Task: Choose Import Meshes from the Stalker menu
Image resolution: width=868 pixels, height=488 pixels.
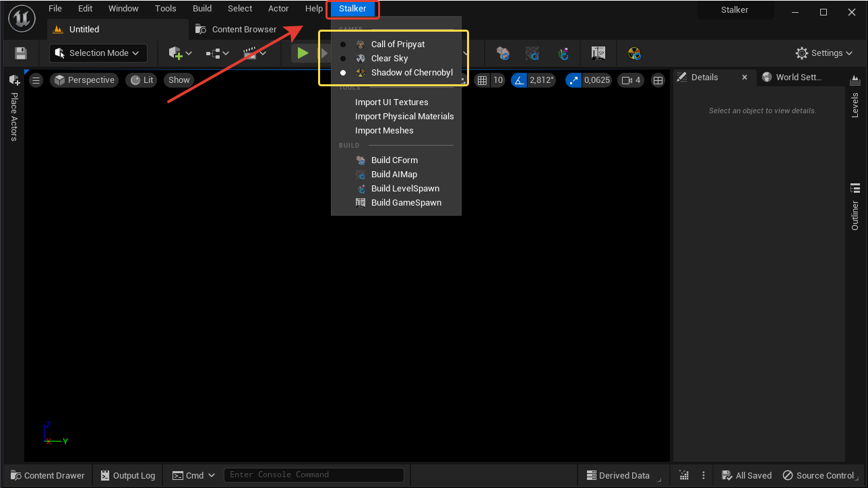Action: (396, 131)
